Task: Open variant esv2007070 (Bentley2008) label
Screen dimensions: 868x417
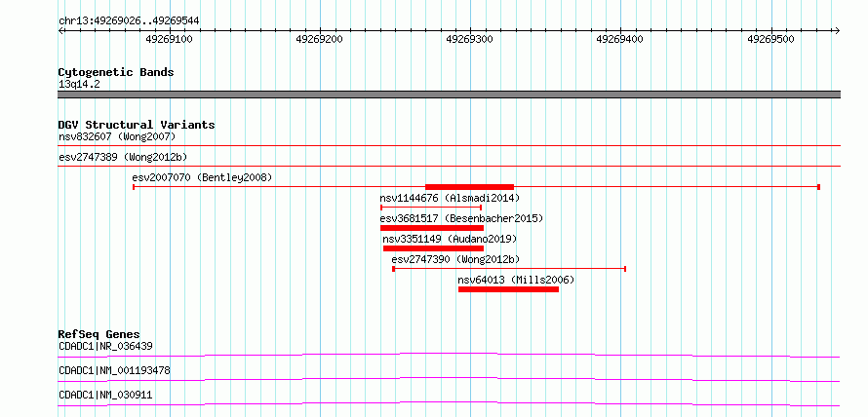Action: coord(202,177)
